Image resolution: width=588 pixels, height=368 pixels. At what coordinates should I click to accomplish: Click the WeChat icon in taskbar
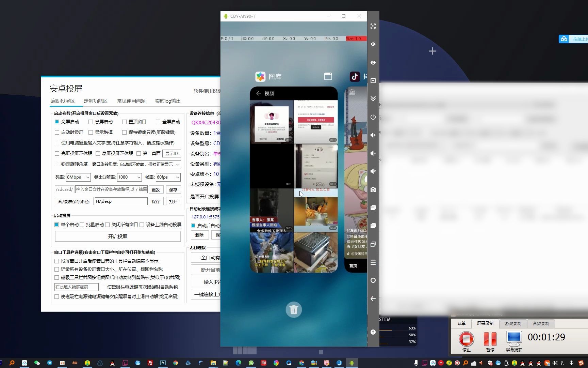pyautogui.click(x=37, y=363)
